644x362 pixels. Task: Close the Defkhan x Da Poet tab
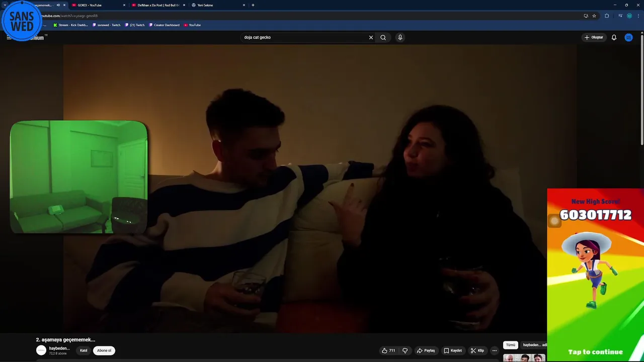pos(184,5)
